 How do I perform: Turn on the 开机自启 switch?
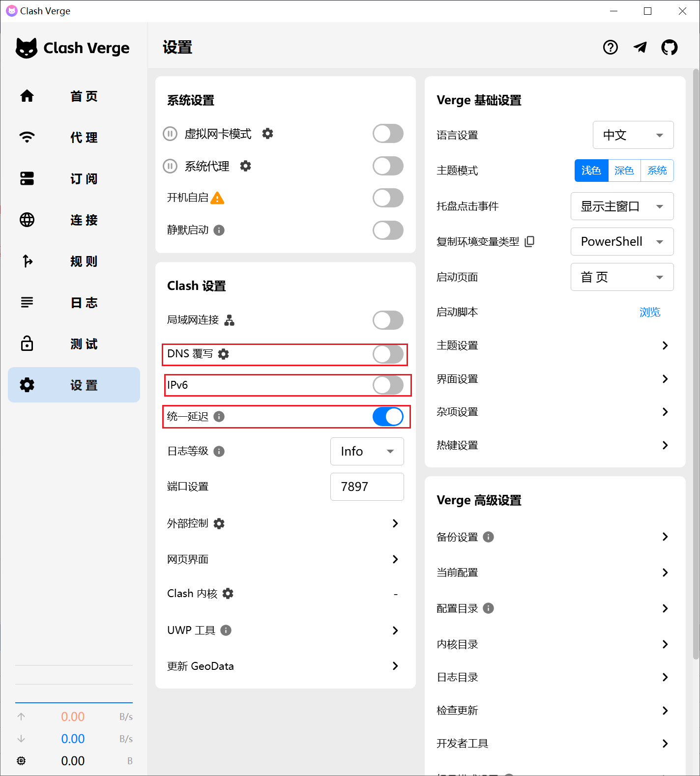[388, 198]
